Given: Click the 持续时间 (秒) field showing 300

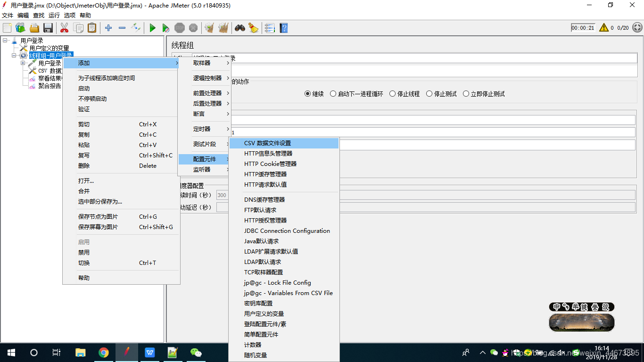Looking at the screenshot, I should (426, 195).
